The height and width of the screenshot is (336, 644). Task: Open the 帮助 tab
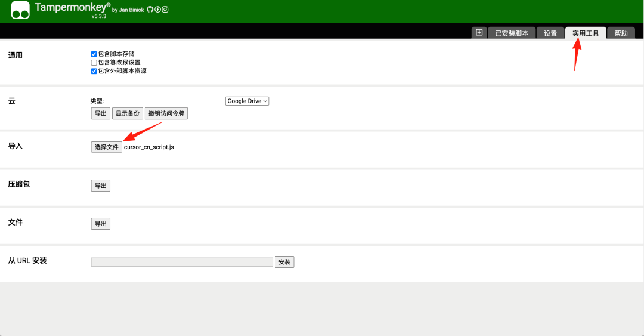621,33
